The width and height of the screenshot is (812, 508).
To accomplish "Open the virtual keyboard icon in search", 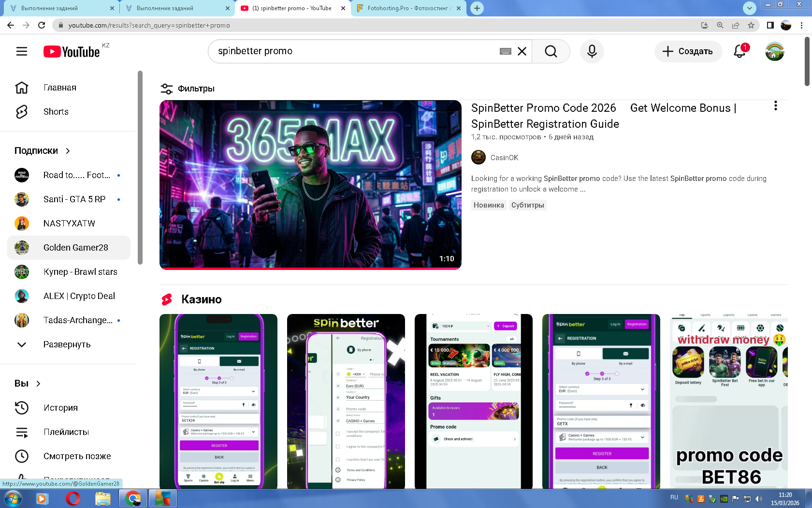I will [x=506, y=51].
